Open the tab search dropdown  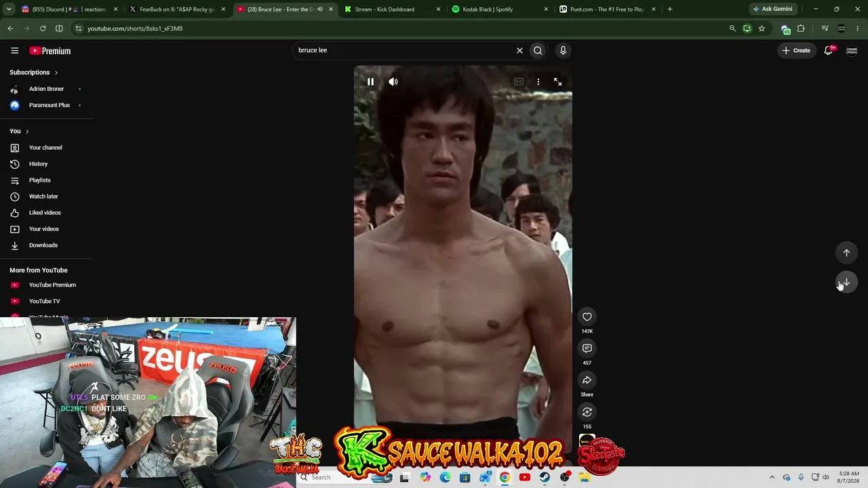coord(9,9)
